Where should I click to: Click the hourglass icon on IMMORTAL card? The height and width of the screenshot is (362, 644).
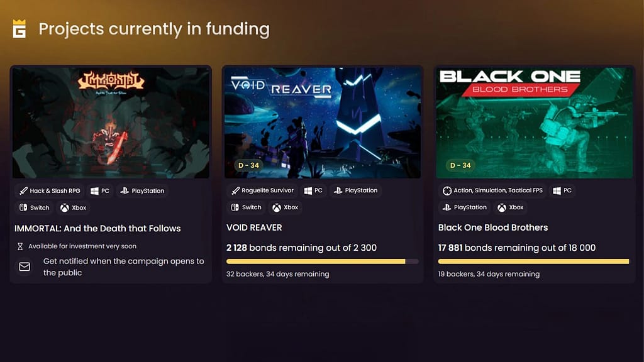(20, 246)
